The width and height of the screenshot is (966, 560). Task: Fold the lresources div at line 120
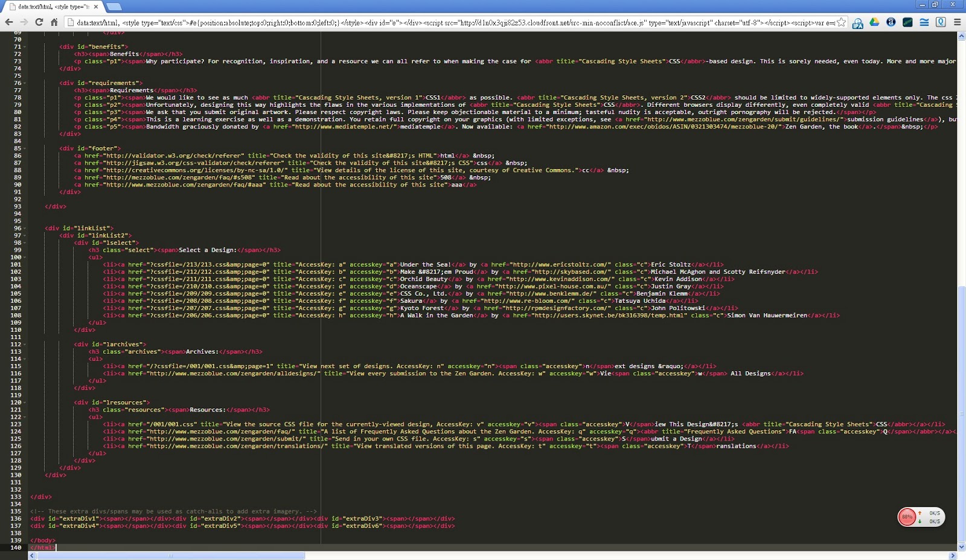tap(25, 402)
